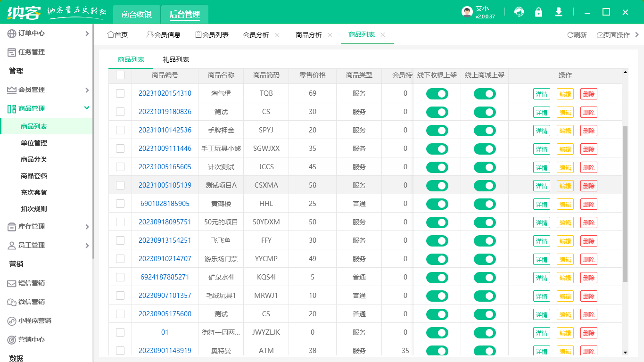Screen dimensions: 644x362
Task: Click the 员工管理 person icon
Action: tap(12, 246)
